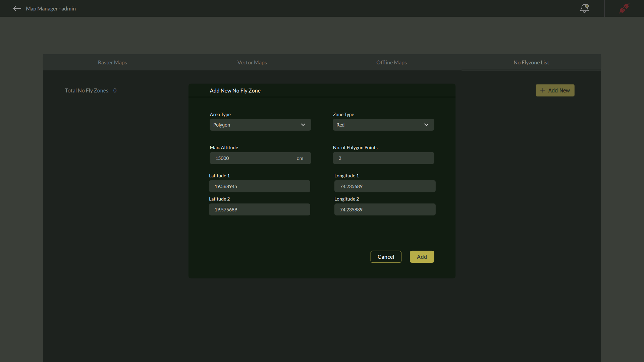Viewport: 644px width, 362px height.
Task: Click the Latitude 1 input field
Action: click(x=260, y=186)
